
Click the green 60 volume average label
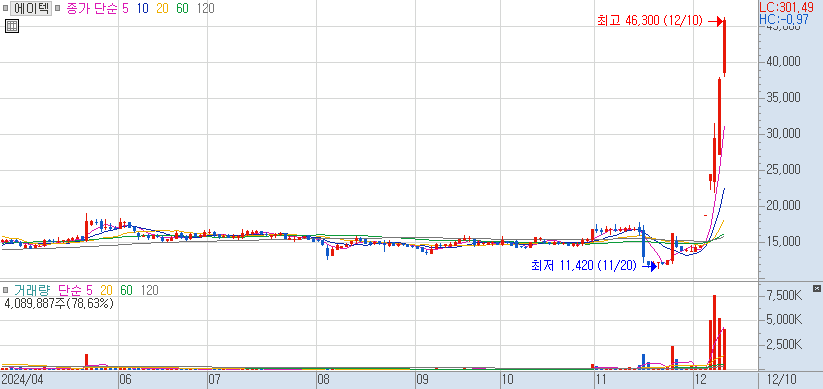(126, 290)
